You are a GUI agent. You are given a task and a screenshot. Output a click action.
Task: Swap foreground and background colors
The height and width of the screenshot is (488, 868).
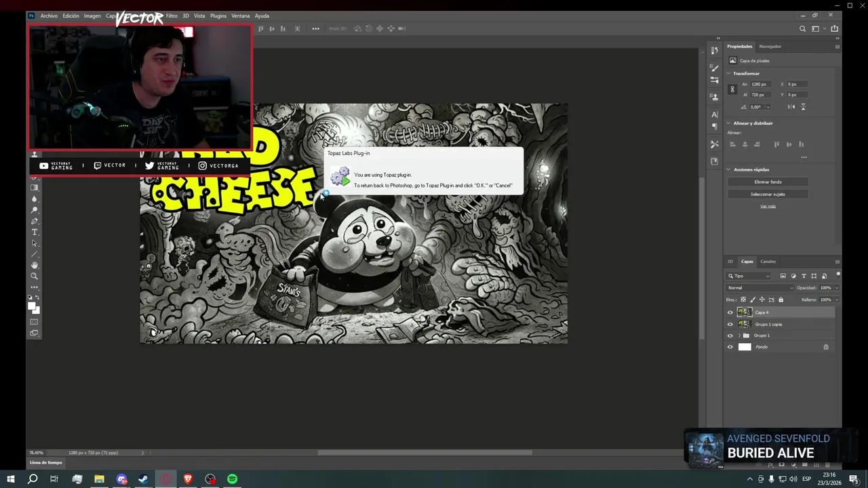[39, 298]
